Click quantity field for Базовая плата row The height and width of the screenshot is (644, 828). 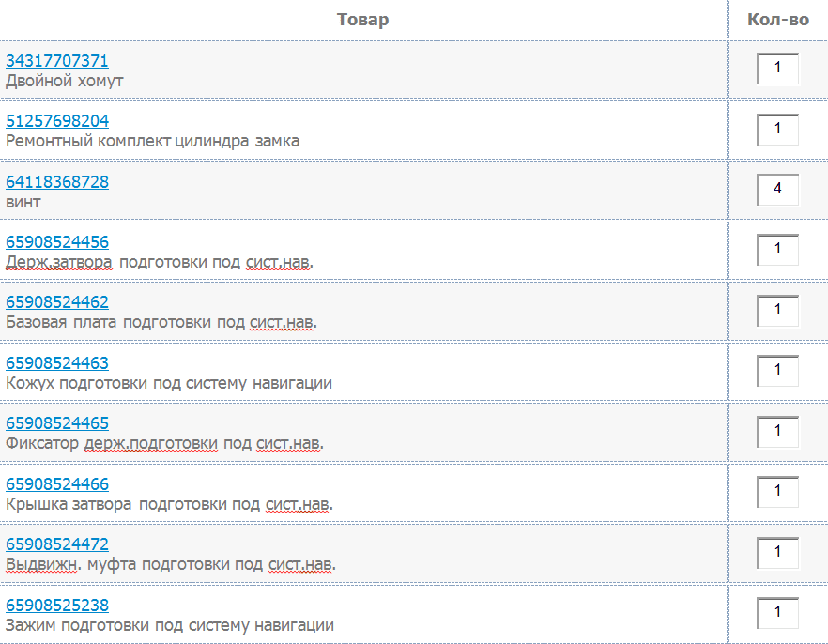click(778, 311)
